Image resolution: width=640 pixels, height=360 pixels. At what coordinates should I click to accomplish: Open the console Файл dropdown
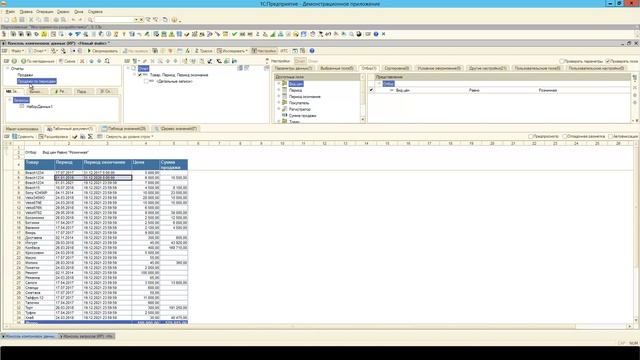17,51
